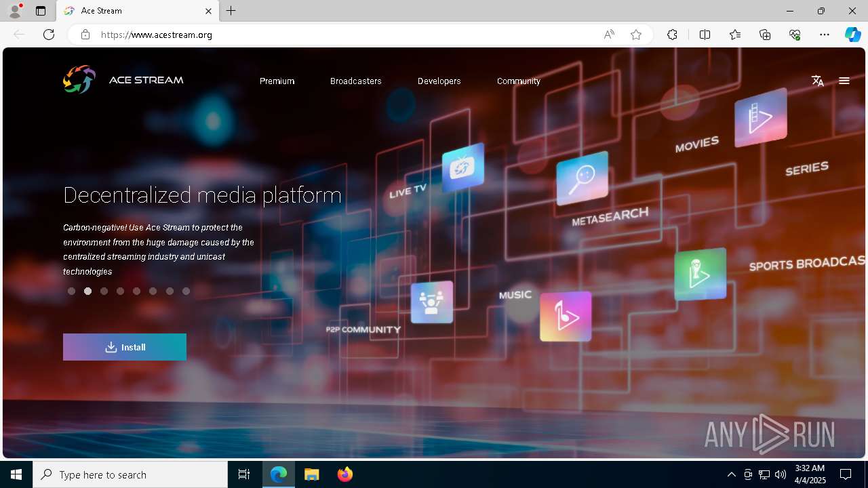The height and width of the screenshot is (488, 868).
Task: Open Edge Settings and more menu
Action: [825, 35]
